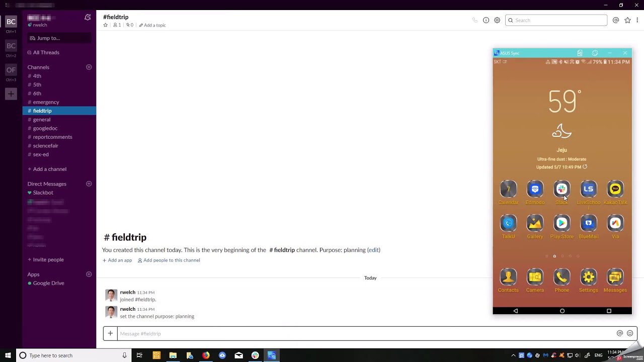The width and height of the screenshot is (644, 362).
Task: Open mentions and reactions with @ icon
Action: (x=616, y=20)
